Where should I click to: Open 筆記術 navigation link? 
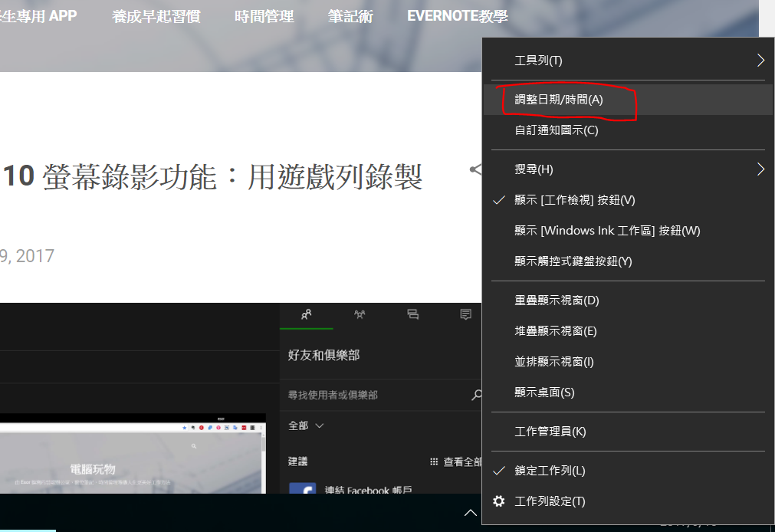pos(350,16)
